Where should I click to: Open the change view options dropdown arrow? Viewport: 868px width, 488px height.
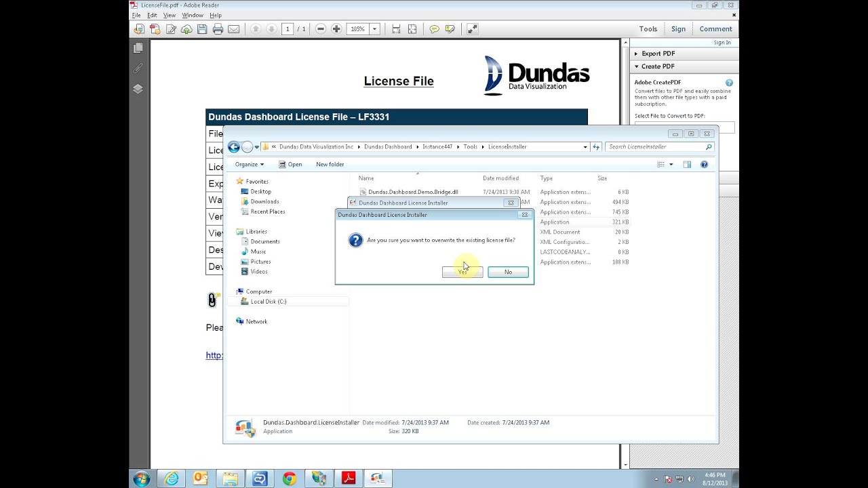[671, 165]
